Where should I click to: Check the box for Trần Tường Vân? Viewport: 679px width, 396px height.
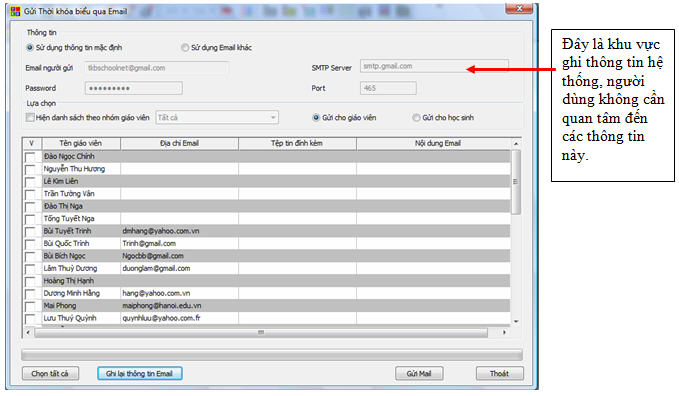30,195
